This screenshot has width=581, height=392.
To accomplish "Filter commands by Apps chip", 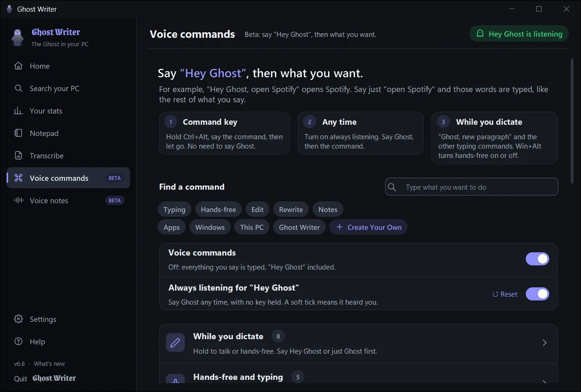I will (172, 227).
